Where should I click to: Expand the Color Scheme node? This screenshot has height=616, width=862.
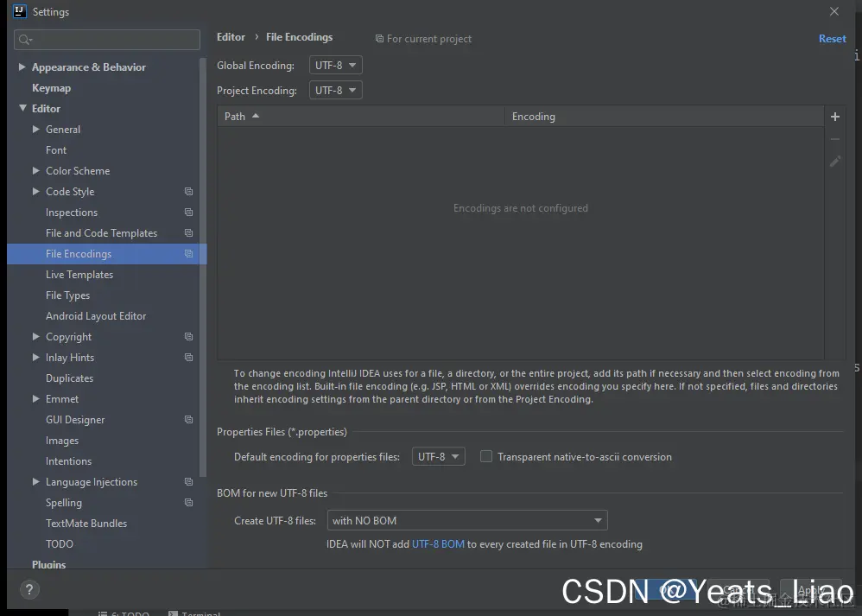tap(35, 170)
